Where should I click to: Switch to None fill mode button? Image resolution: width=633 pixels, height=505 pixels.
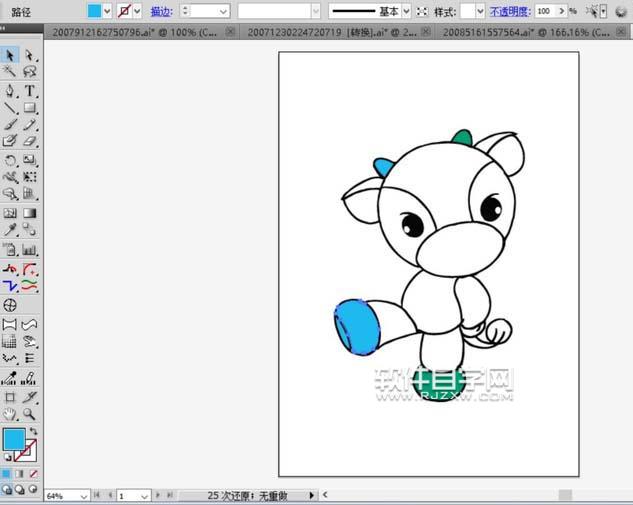[x=33, y=473]
